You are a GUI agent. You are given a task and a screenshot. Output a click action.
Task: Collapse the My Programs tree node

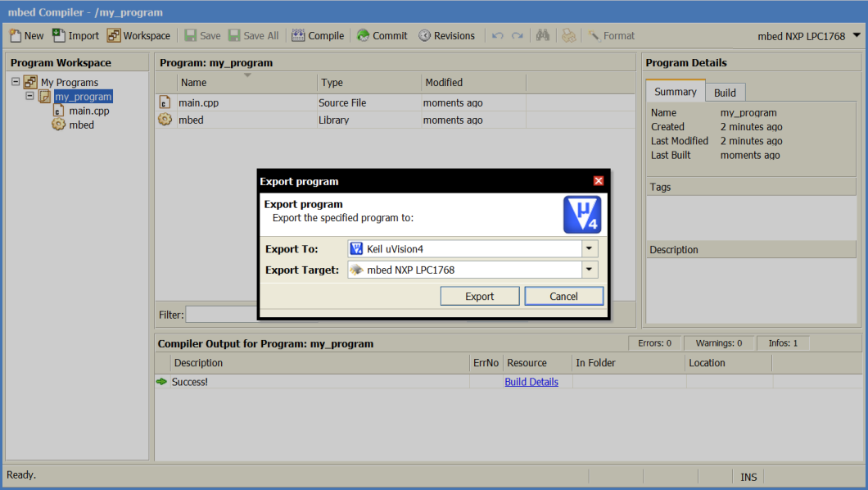(16, 82)
